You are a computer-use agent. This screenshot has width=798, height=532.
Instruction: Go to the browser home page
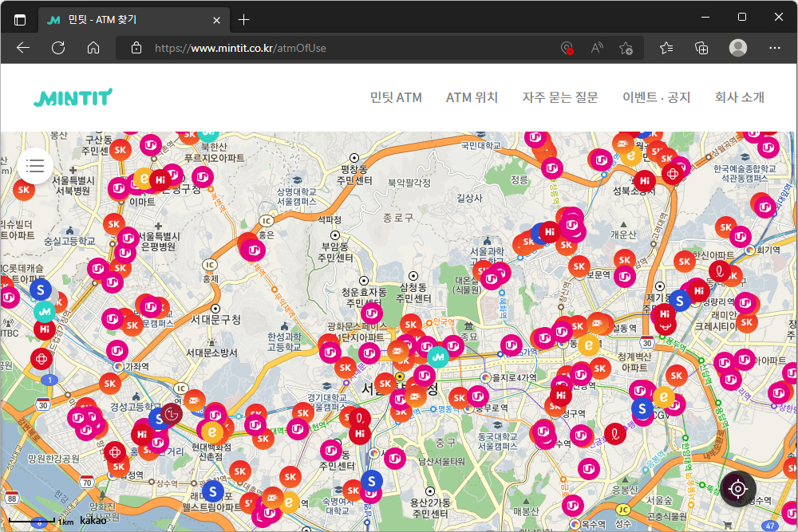93,48
